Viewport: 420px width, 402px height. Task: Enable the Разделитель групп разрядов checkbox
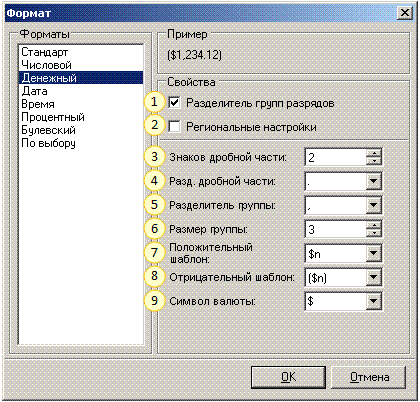(174, 103)
